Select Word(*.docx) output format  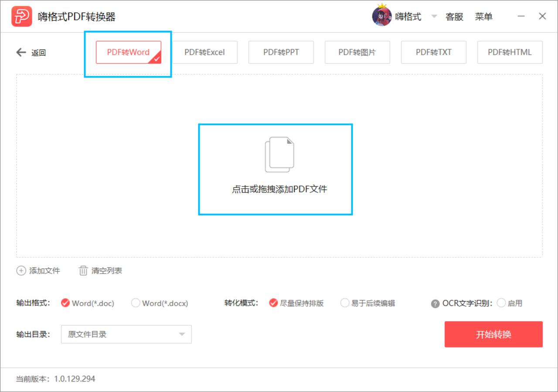160,303
